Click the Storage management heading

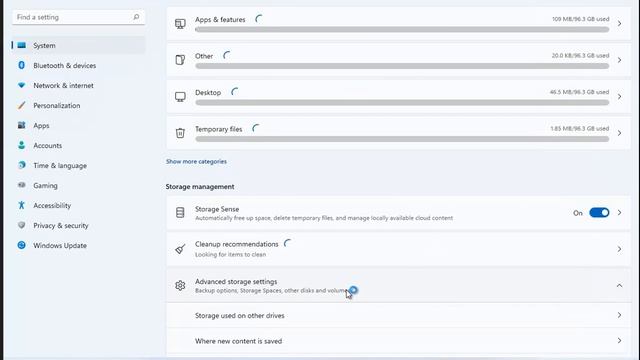[200, 187]
